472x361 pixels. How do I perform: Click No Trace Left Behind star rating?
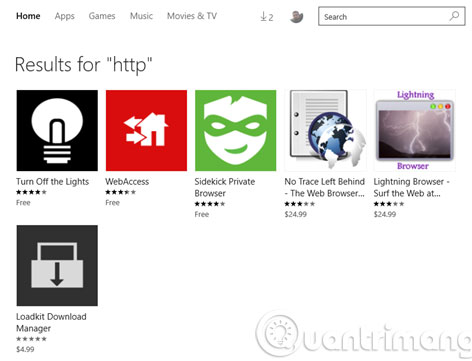coord(300,204)
